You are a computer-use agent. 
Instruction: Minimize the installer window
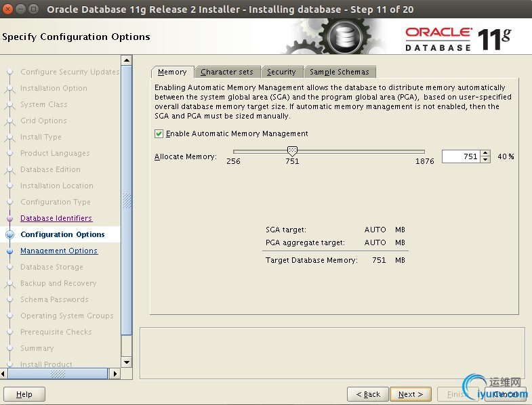click(21, 9)
